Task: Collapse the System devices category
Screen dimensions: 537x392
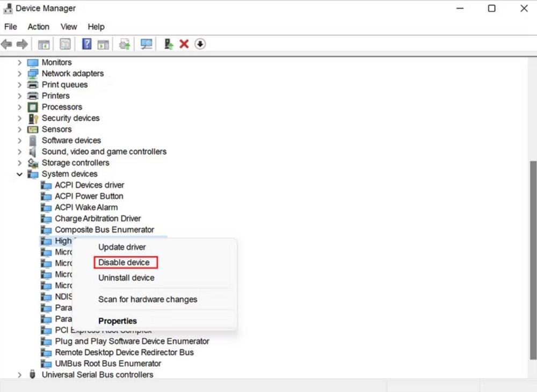Action: pyautogui.click(x=20, y=174)
